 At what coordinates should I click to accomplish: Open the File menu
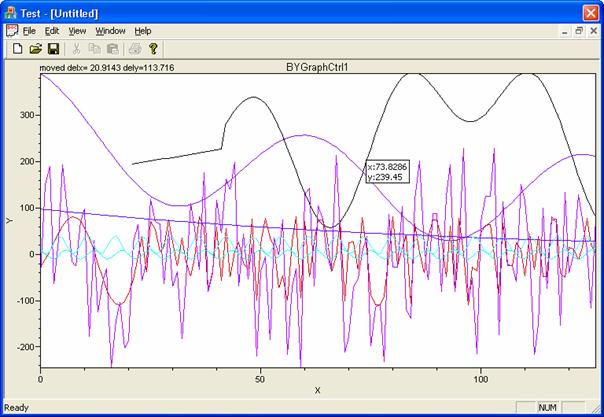point(29,31)
